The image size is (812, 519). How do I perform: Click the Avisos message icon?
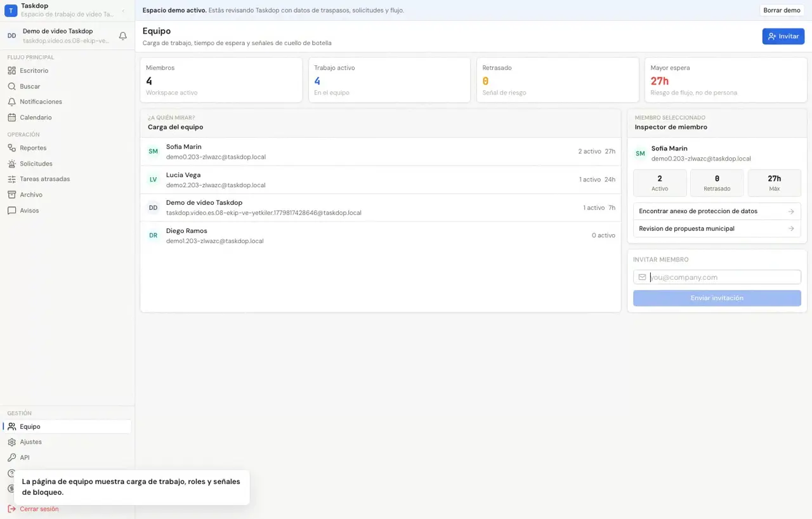click(11, 211)
